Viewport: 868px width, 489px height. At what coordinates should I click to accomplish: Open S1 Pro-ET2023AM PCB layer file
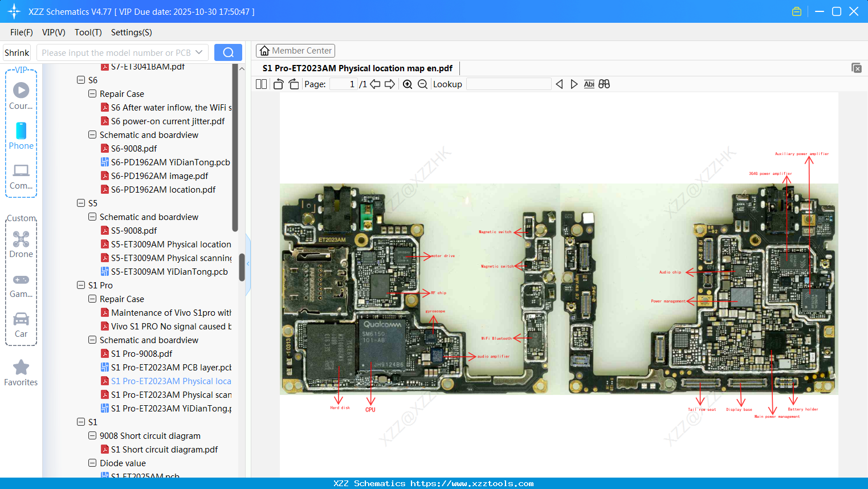(171, 368)
